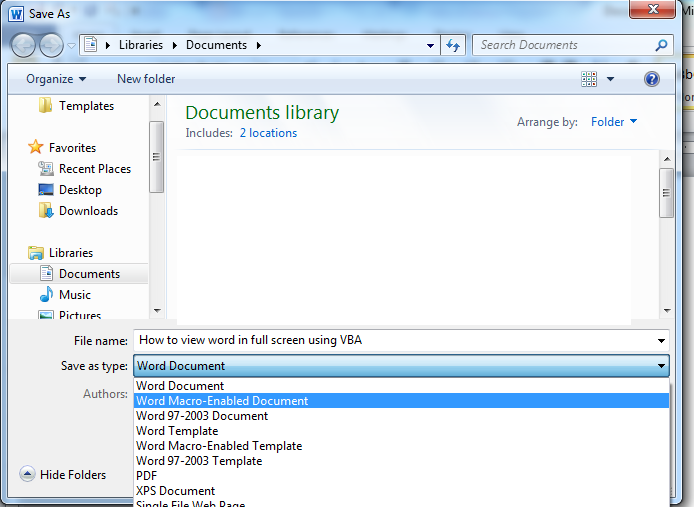The height and width of the screenshot is (507, 694).
Task: Choose XPS Document as the save type
Action: click(x=401, y=491)
